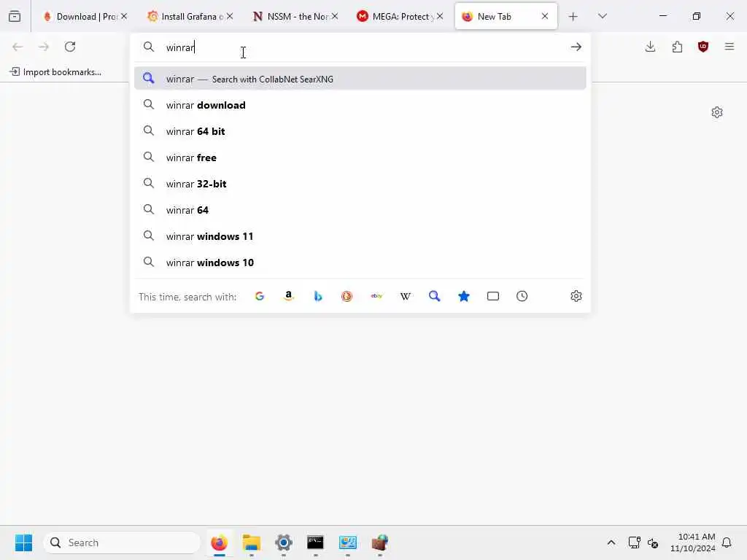Screen dimensions: 747x560
Task: Open Control Panel app from taskbar
Action: click(x=348, y=542)
